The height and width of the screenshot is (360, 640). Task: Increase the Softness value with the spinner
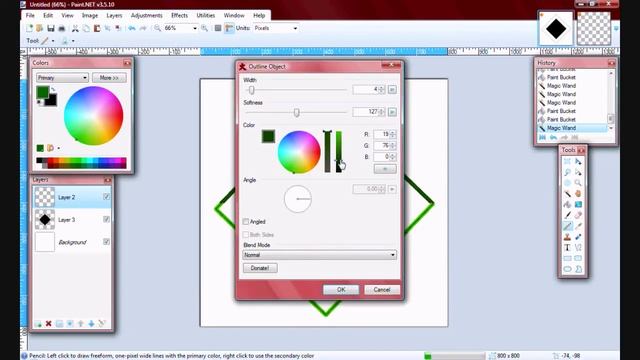[382, 110]
